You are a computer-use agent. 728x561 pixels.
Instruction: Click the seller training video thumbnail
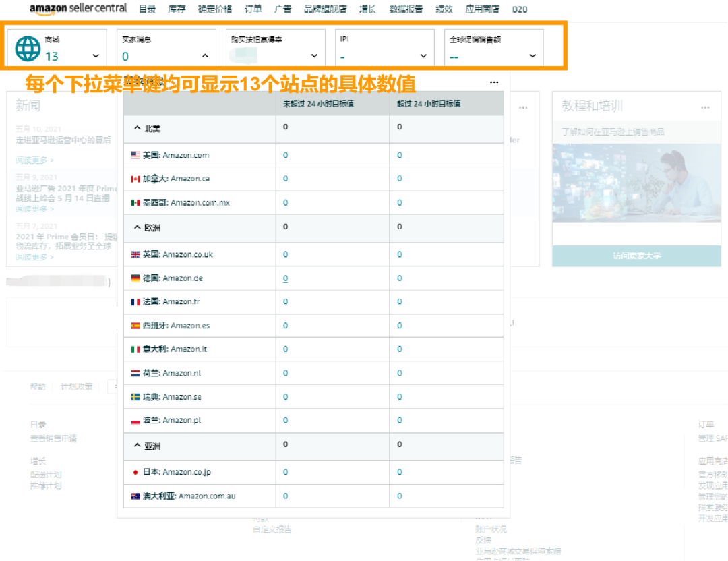click(x=636, y=183)
